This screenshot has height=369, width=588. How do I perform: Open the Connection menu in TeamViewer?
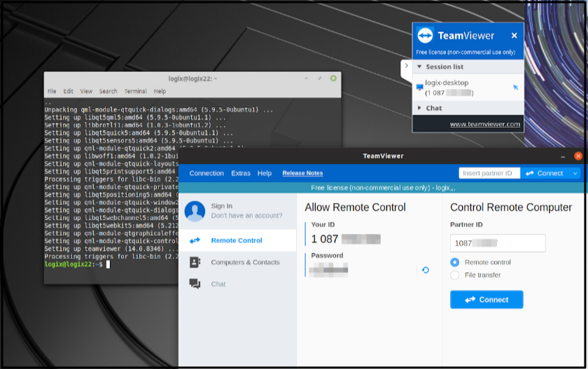206,173
